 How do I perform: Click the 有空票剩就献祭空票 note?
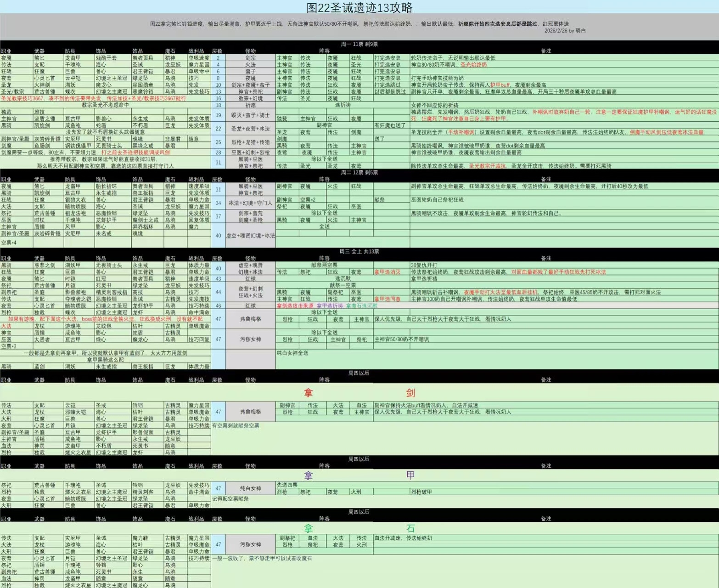(236, 426)
